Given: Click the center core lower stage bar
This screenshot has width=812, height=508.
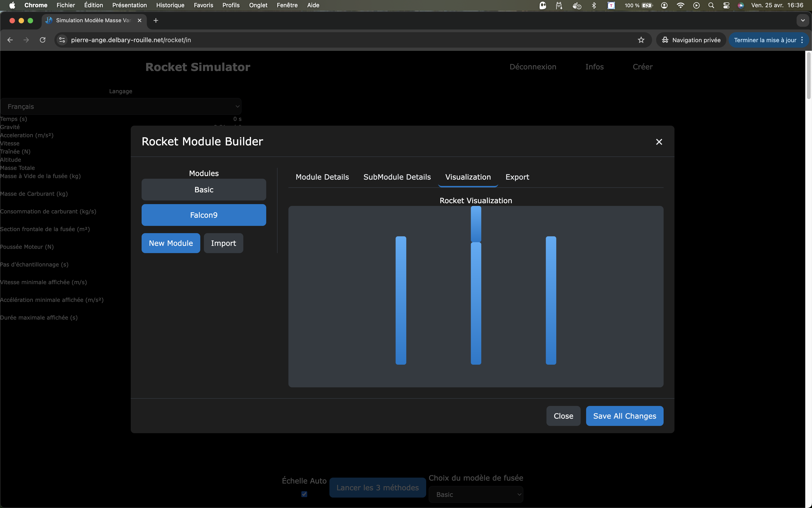Looking at the screenshot, I should coord(476,303).
